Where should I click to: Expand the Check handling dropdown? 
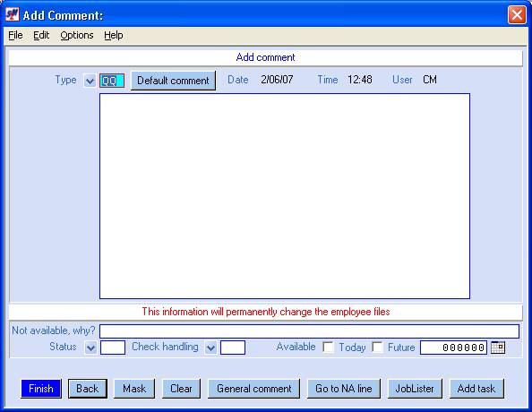pos(210,348)
